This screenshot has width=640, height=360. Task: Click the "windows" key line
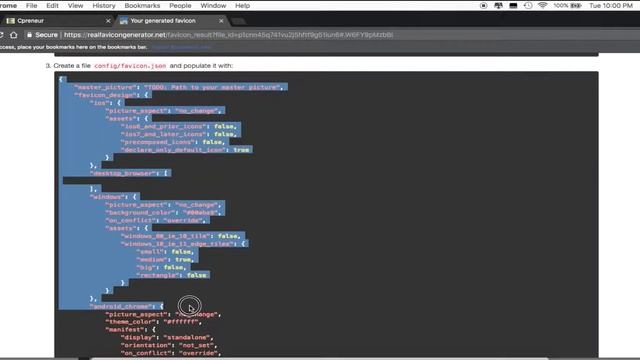click(x=114, y=197)
